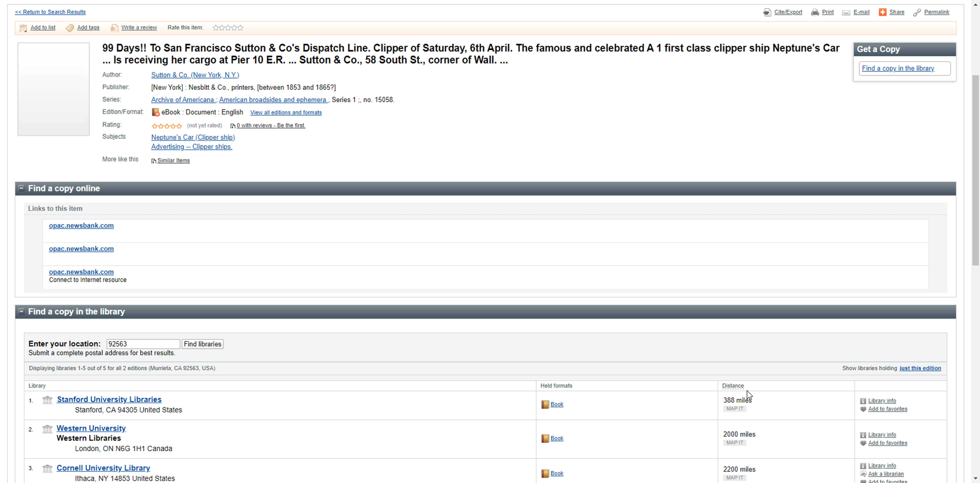Click the Library info icon for Cornell
This screenshot has height=483, width=980.
(863, 466)
